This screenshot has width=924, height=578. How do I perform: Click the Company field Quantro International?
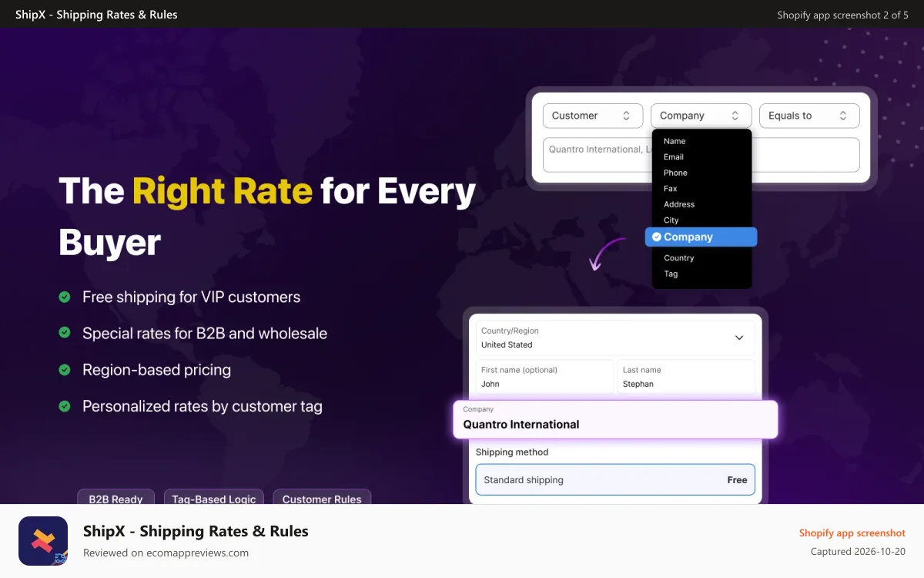(615, 419)
